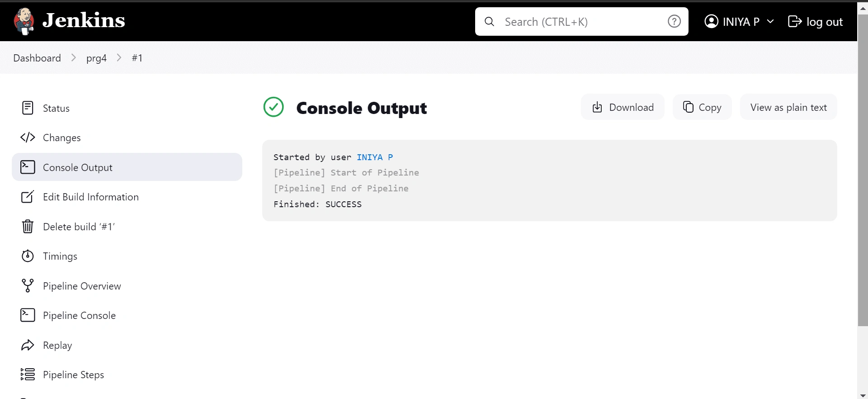Expand the prg4 breadcrumb chevron
Viewport: 868px width, 399px height.
(119, 58)
